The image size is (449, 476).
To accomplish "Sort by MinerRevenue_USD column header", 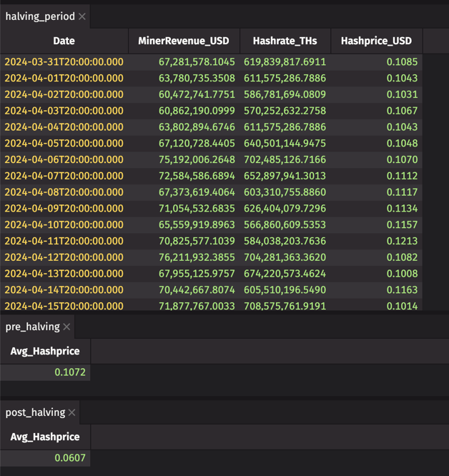I will click(184, 41).
